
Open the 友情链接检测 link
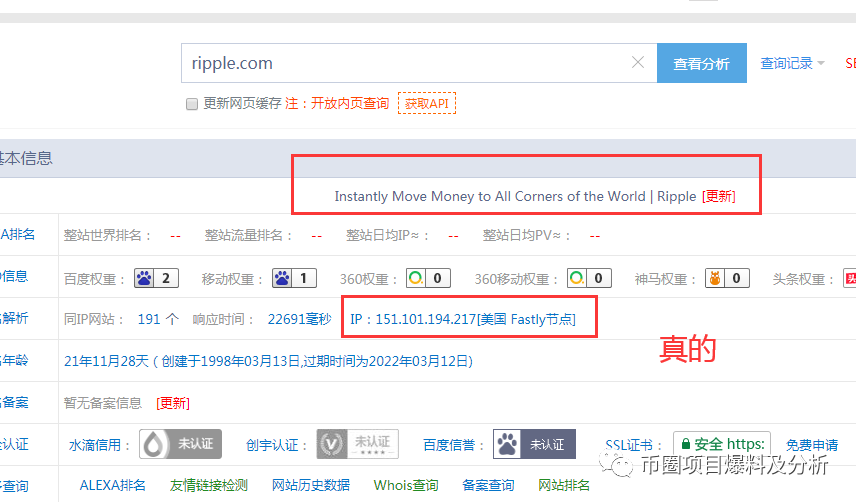pyautogui.click(x=209, y=485)
